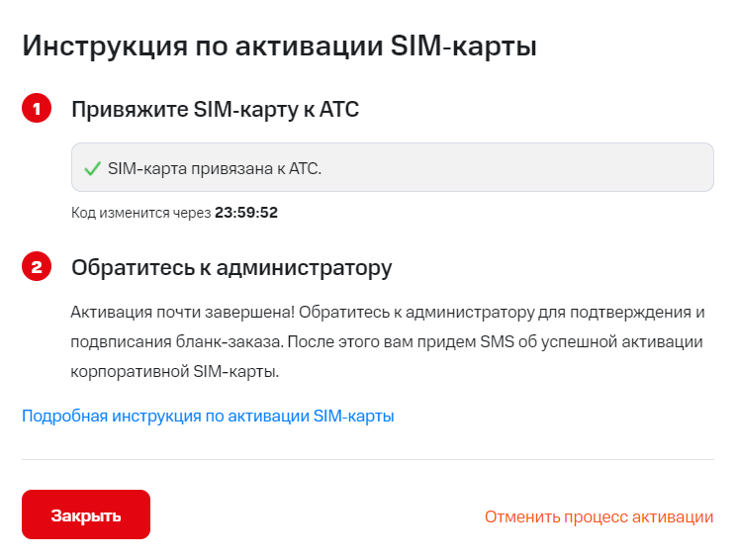Click Отменить процесс активации link

tap(599, 516)
